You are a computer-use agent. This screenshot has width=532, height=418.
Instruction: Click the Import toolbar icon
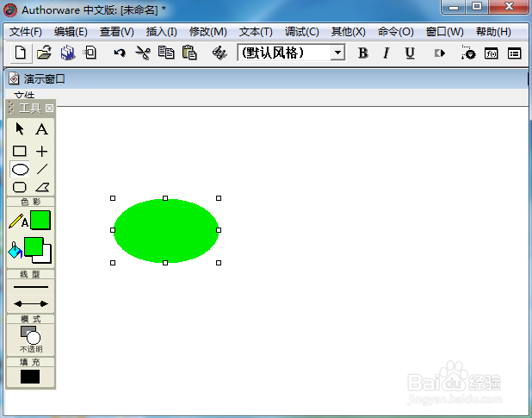(90, 53)
